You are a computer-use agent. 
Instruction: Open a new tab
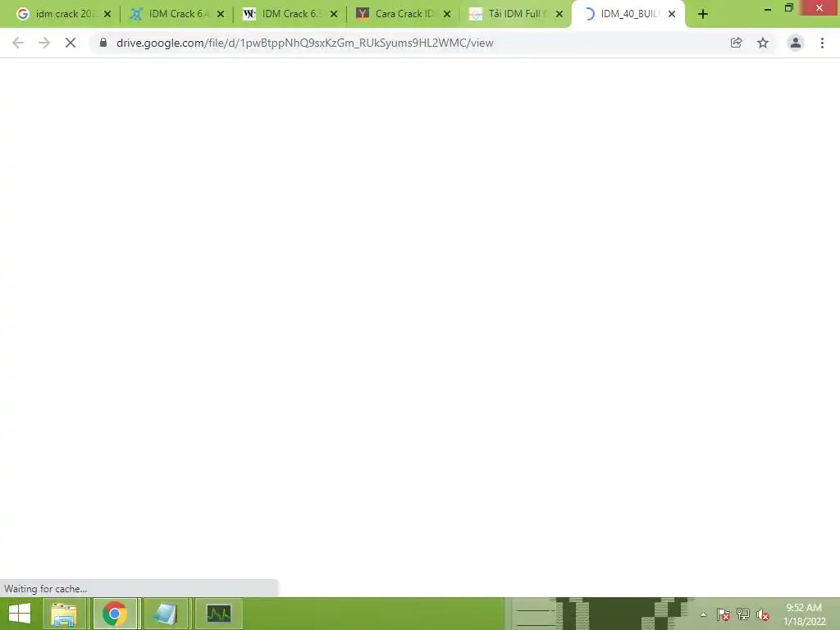click(703, 14)
